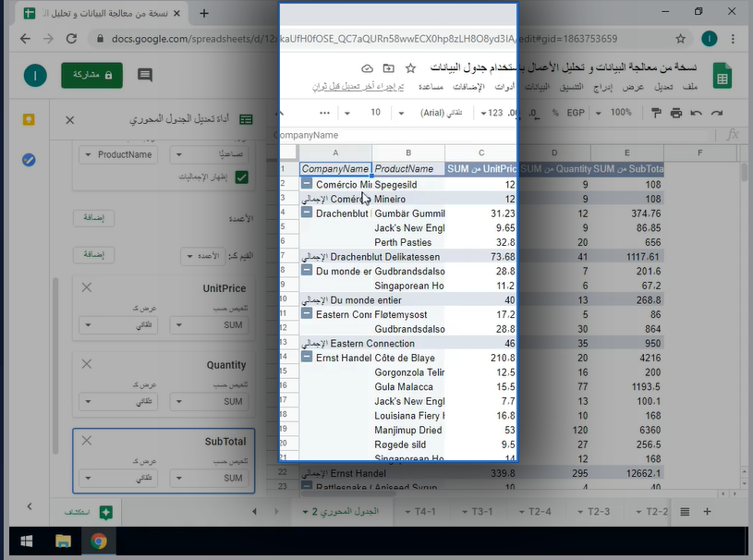Image resolution: width=753 pixels, height=560 pixels.
Task: Open the Chrome three-dot menu
Action: 733,39
